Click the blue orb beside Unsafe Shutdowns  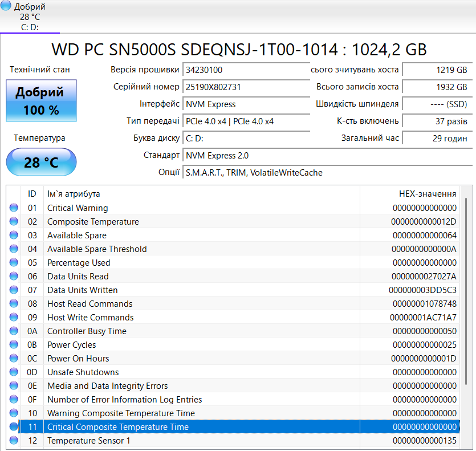(x=14, y=372)
